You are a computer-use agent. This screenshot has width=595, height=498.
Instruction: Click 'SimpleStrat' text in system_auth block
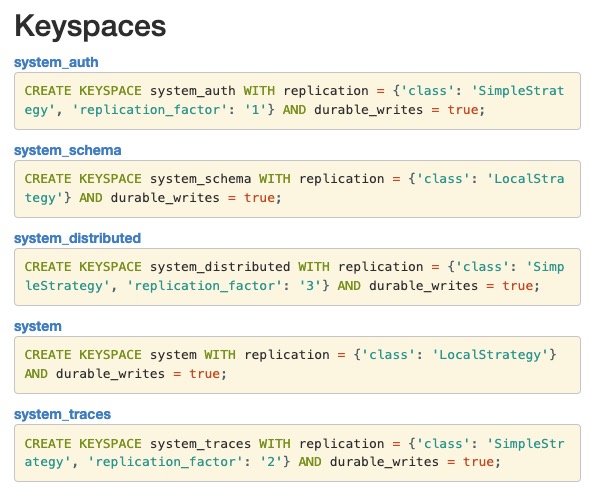tap(518, 91)
